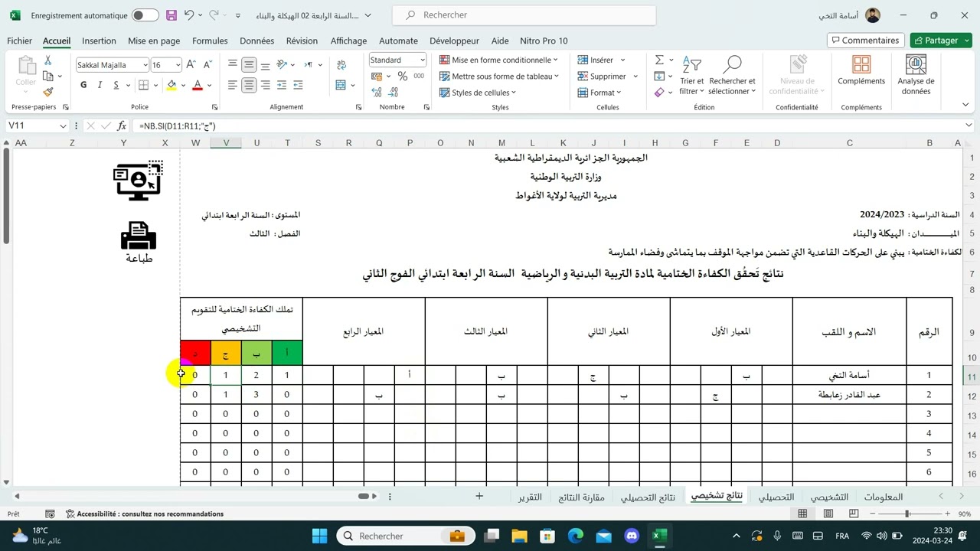Open the Insertion ribbon tab

[99, 41]
